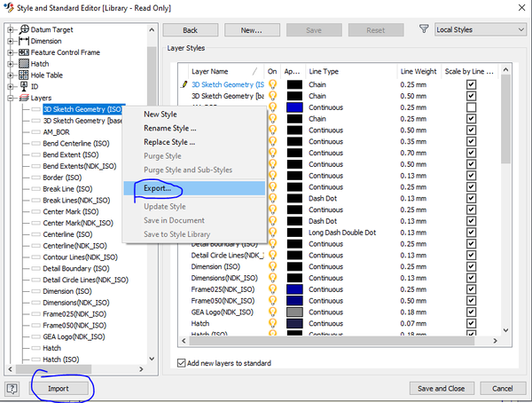Image resolution: width=532 pixels, height=403 pixels.
Task: Collapse the Layers tree node
Action: [x=11, y=99]
